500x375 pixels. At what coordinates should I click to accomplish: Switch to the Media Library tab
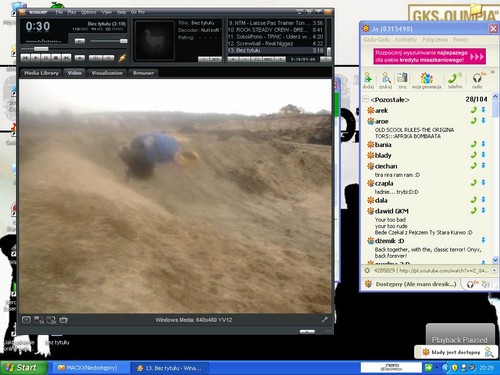(x=41, y=73)
